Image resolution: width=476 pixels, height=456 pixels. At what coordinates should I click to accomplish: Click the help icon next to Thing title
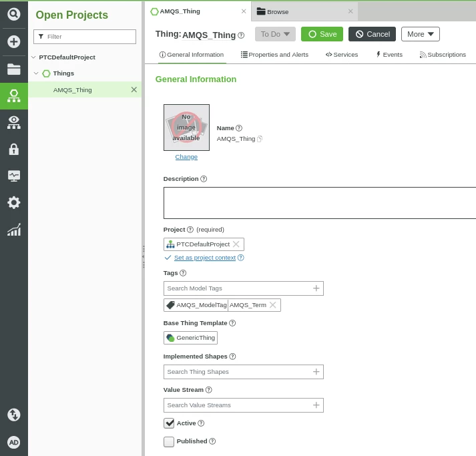(x=241, y=35)
